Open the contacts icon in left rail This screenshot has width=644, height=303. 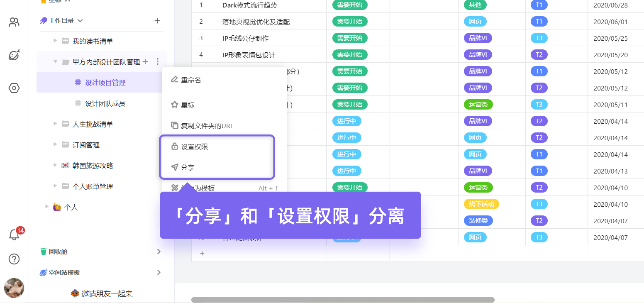(14, 22)
